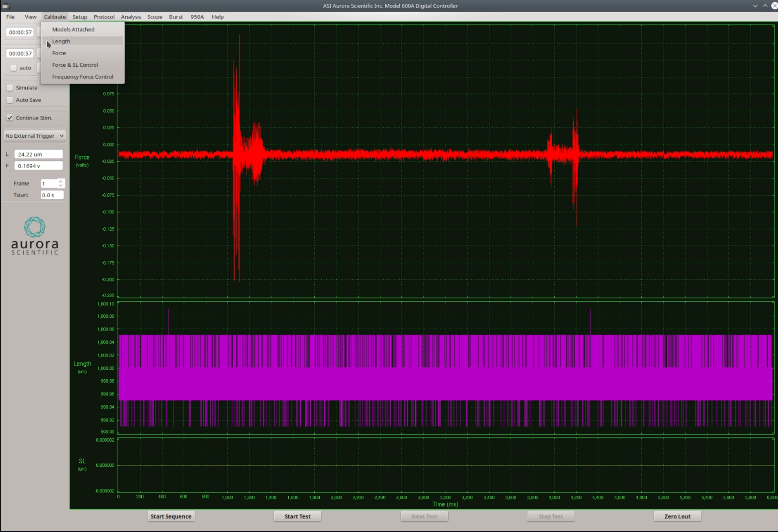The height and width of the screenshot is (532, 778).
Task: Click the lower 00:00:57 timer field
Action: pyautogui.click(x=20, y=53)
